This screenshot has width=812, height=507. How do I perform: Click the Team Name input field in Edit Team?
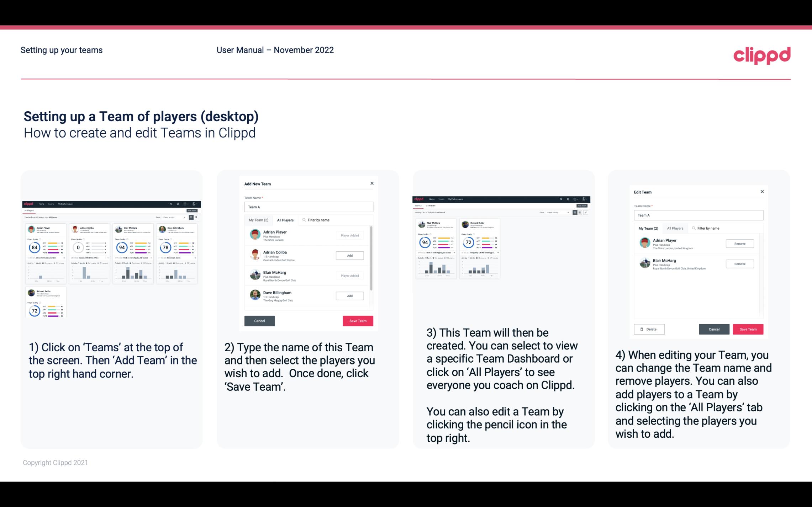tap(698, 215)
